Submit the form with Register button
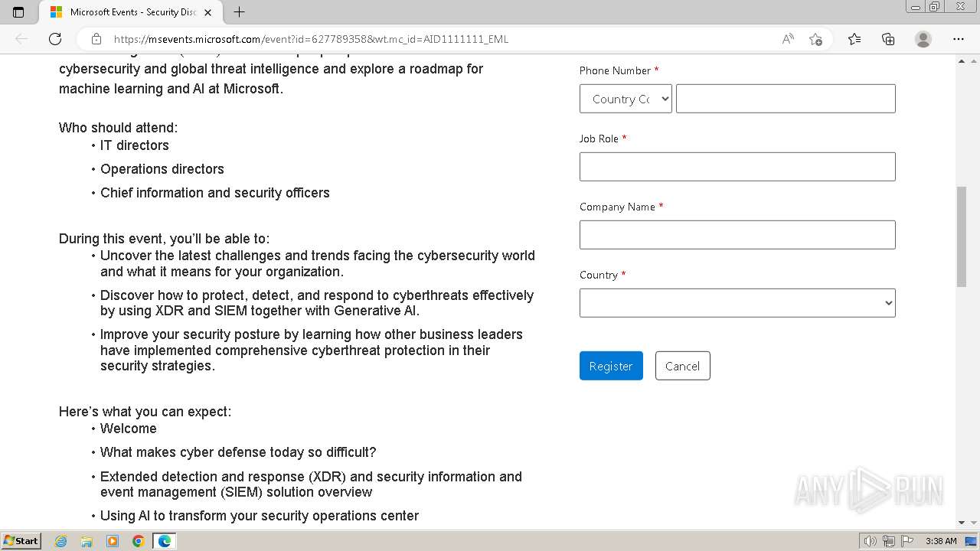 coord(611,366)
